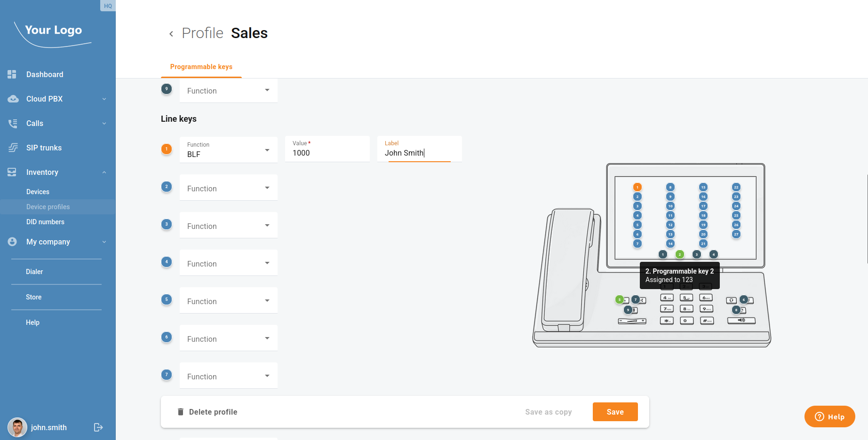
Task: Click the trash icon for Delete profile
Action: coord(180,412)
